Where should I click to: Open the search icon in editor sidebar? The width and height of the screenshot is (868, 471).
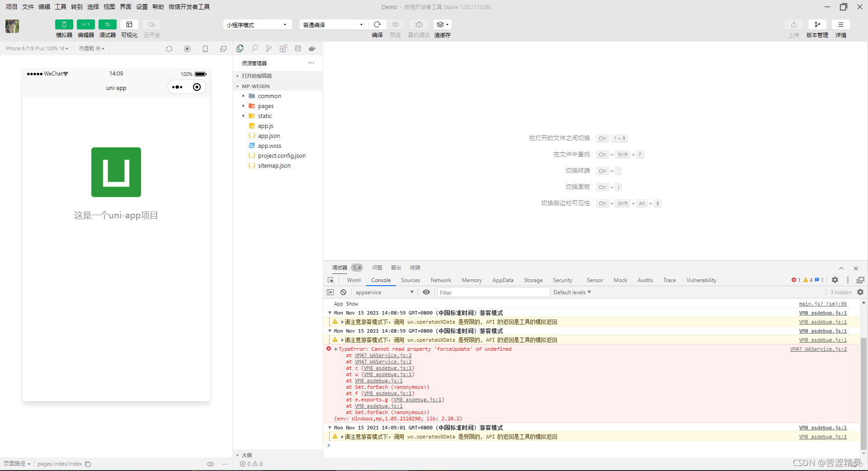[x=255, y=48]
